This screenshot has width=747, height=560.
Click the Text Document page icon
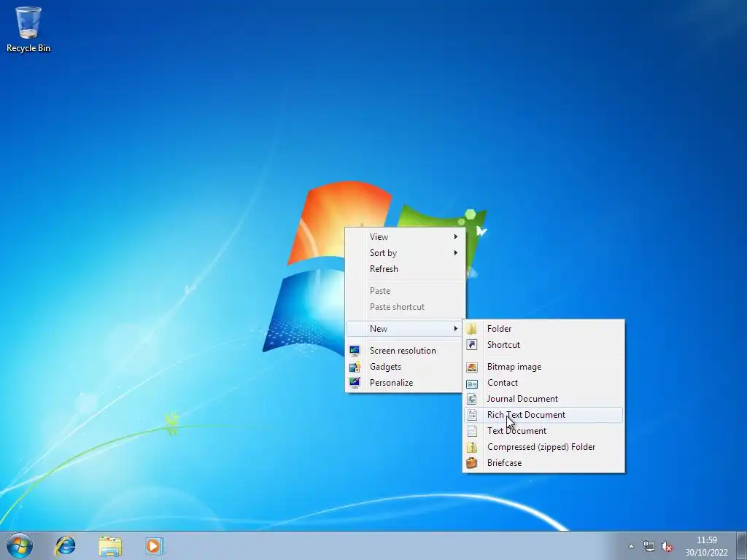472,431
